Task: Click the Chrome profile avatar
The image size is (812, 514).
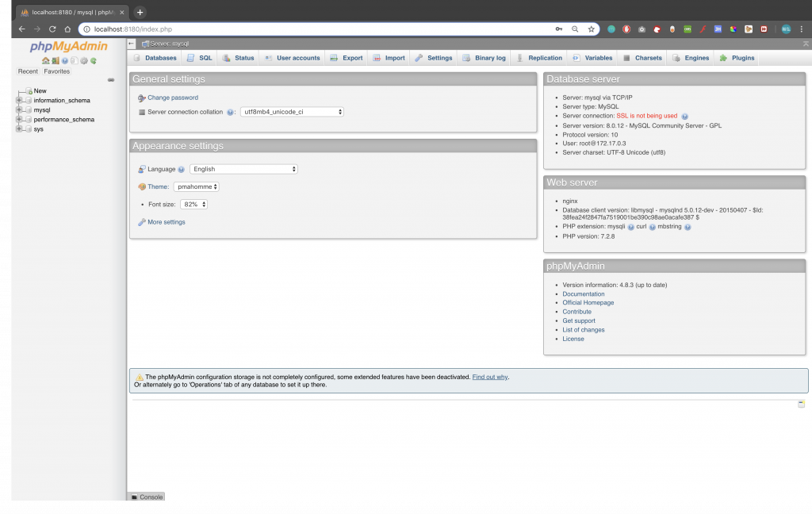Action: coord(786,29)
